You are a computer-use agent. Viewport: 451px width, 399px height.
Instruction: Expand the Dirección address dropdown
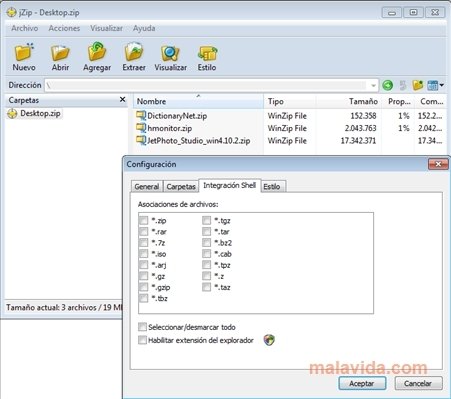[373, 86]
